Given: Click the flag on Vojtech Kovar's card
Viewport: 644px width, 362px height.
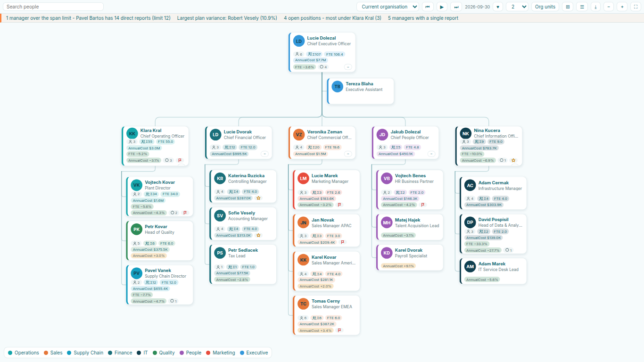Looking at the screenshot, I should pyautogui.click(x=185, y=213).
